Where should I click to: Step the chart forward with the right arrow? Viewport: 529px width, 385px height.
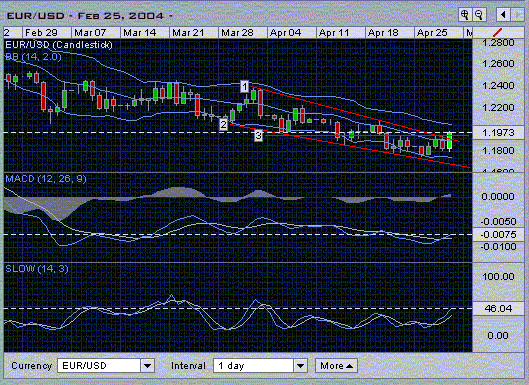click(x=518, y=15)
